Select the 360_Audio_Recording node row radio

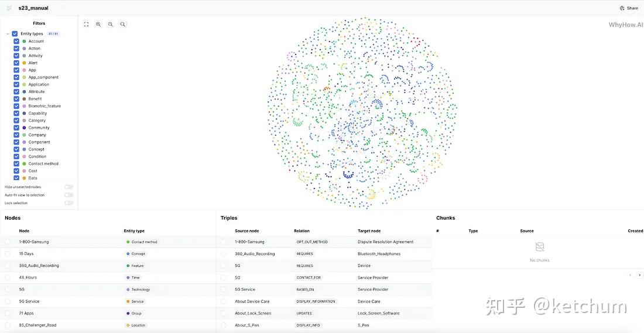[8, 266]
